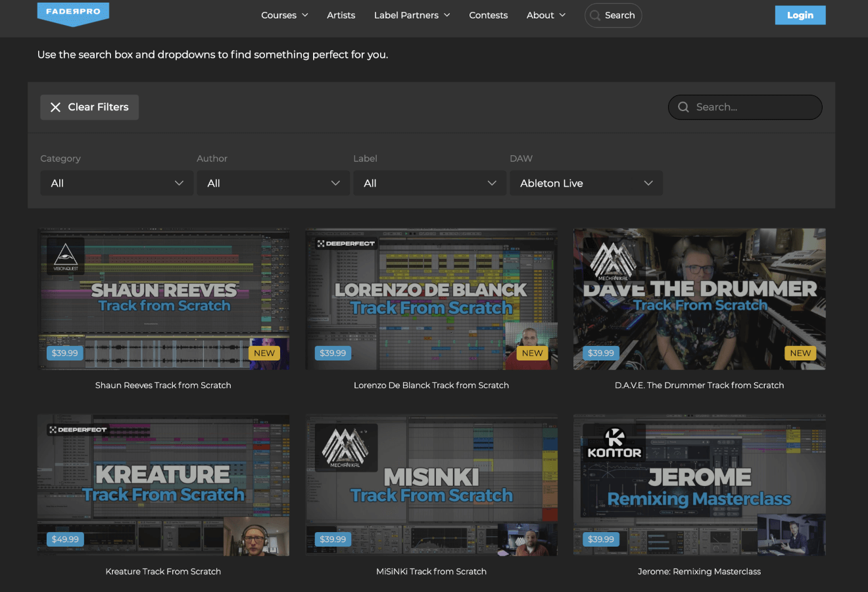The width and height of the screenshot is (868, 592).
Task: Open Jerome: Remixing Masterclass title link
Action: tap(700, 572)
